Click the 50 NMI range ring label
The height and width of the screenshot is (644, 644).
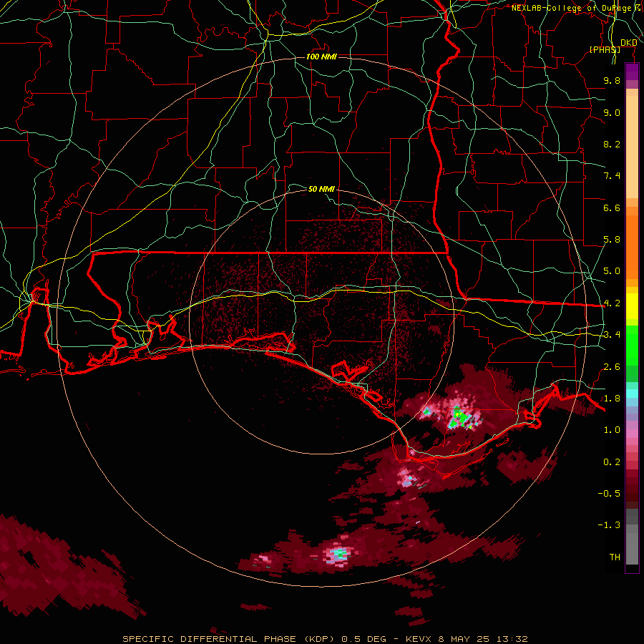321,189
